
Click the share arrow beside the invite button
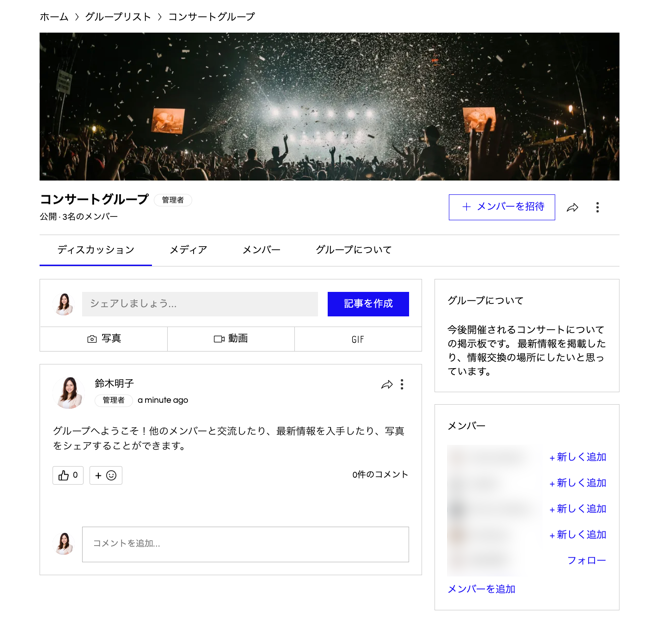572,208
